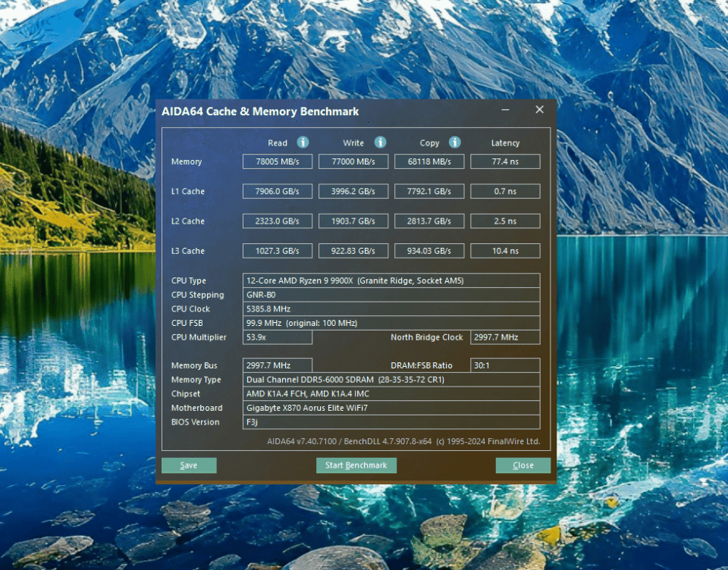Click the Memory row label

click(187, 161)
